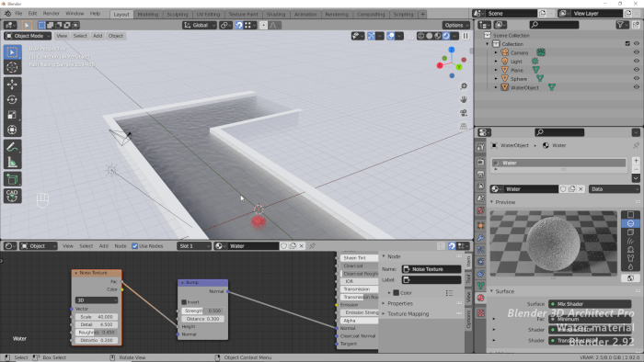Click the zoom view magnifier icon
Screen dimensions: 644x362
(x=464, y=86)
